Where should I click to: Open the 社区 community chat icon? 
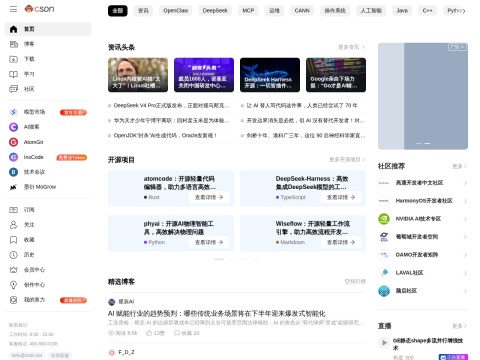(13, 89)
